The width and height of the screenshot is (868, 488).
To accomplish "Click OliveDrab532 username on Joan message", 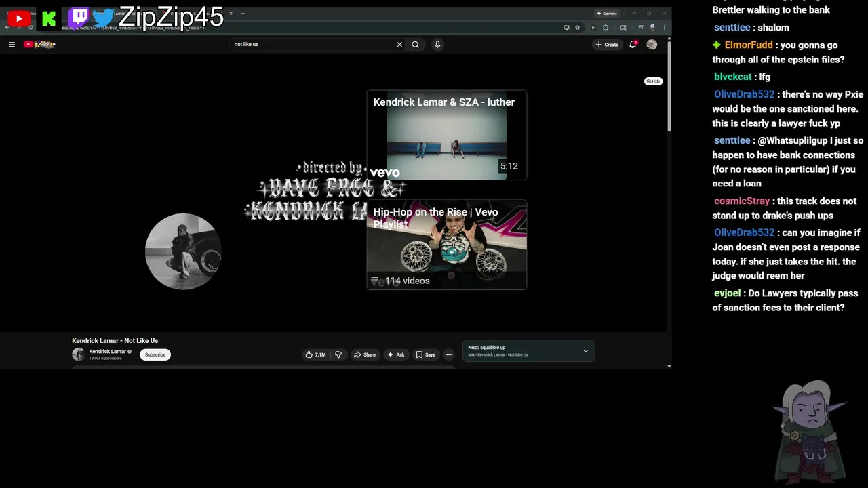I will [x=744, y=232].
